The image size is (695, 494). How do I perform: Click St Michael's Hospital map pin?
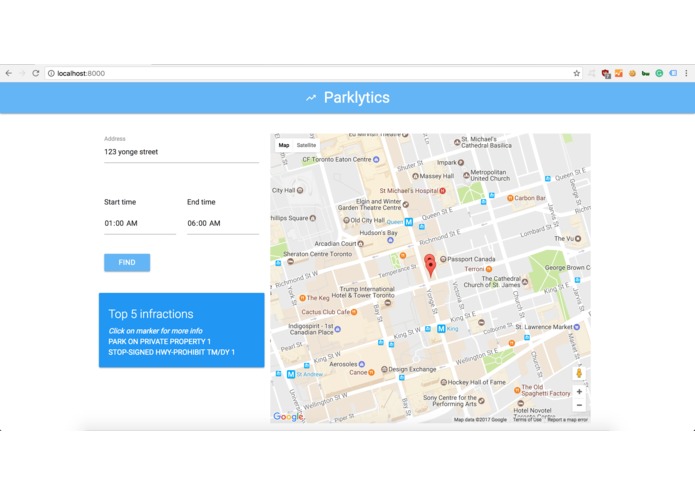coord(442,191)
